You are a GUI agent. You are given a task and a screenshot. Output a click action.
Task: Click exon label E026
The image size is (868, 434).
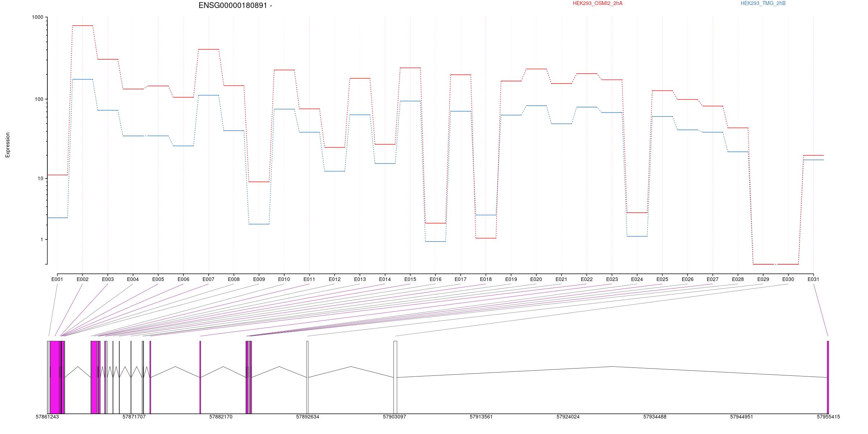(688, 279)
